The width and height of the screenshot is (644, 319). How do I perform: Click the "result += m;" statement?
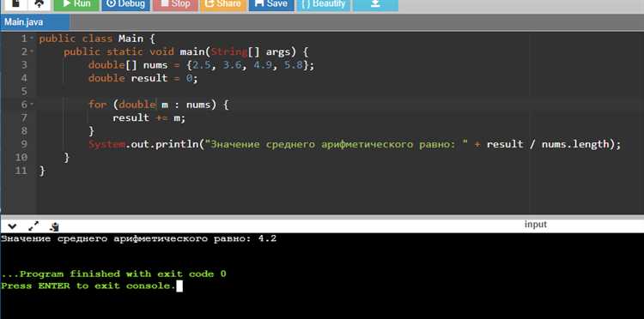click(149, 117)
